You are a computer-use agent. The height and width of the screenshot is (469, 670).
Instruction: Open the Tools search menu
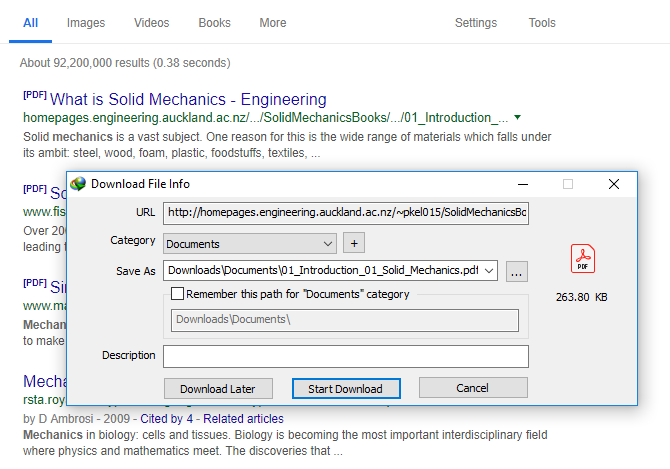pyautogui.click(x=542, y=23)
